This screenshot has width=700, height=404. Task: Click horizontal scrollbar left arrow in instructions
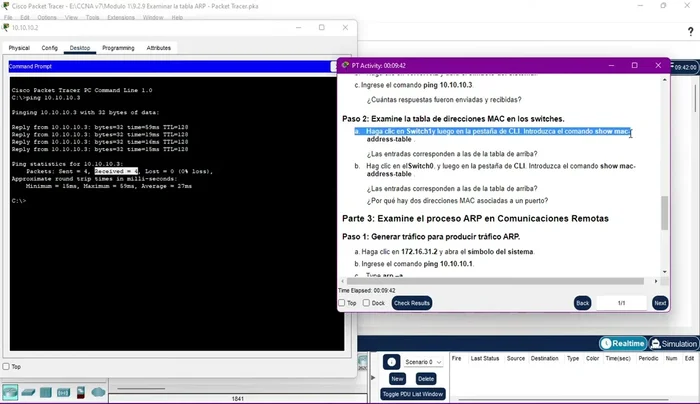[342, 281]
